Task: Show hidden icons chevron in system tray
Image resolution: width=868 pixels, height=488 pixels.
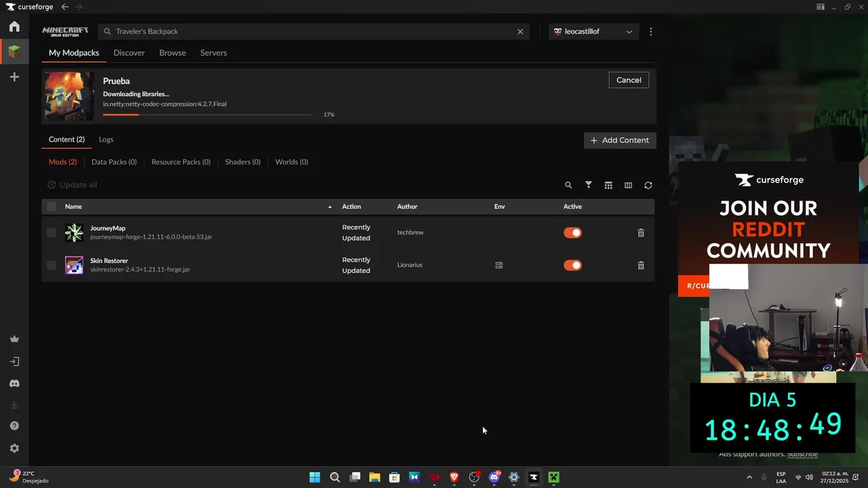Action: pos(749,477)
